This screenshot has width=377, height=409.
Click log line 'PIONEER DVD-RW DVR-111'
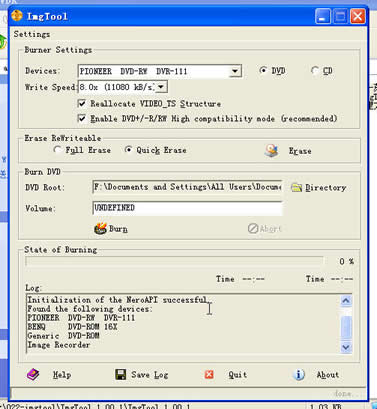[81, 318]
